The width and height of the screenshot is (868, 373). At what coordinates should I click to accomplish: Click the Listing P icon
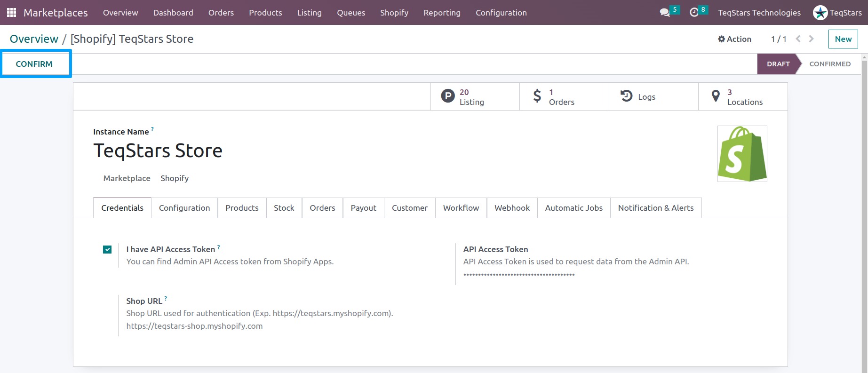click(448, 96)
